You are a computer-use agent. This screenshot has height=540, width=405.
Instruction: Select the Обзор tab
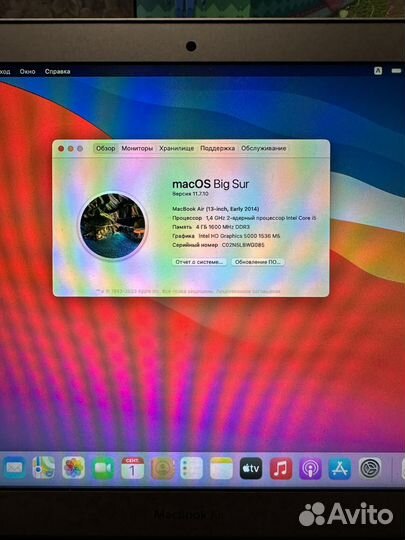pyautogui.click(x=105, y=148)
